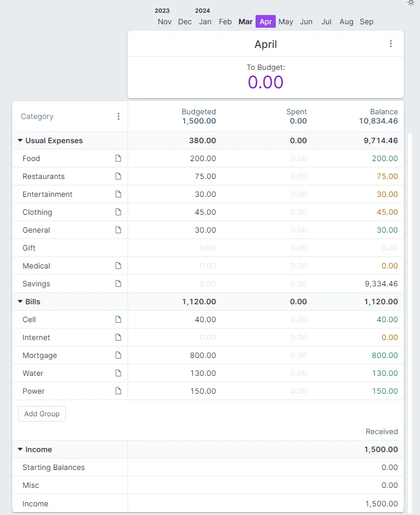The image size is (420, 515).
Task: Open the Savings category note icon
Action: click(118, 283)
